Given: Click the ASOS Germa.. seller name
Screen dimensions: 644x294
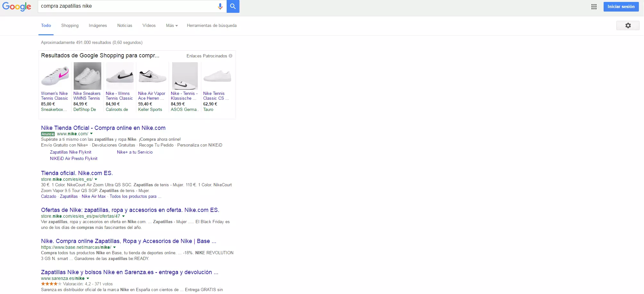Looking at the screenshot, I should pos(185,110).
